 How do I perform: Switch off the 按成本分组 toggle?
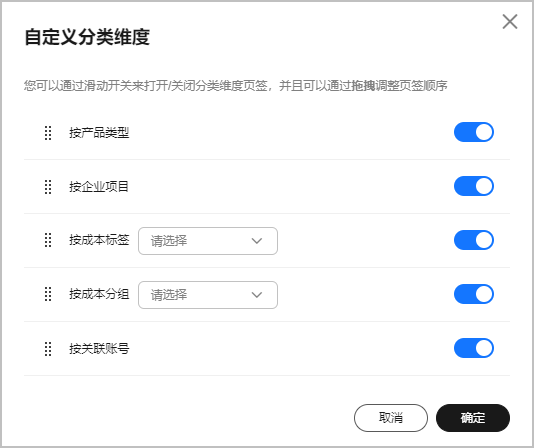click(x=474, y=294)
